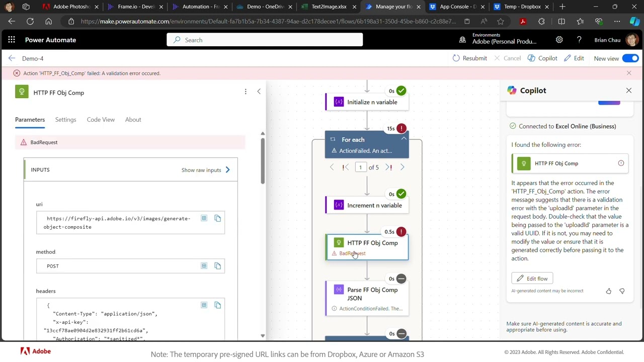This screenshot has width=644, height=362.
Task: Click the Edit flow button in Copilot
Action: point(532,279)
